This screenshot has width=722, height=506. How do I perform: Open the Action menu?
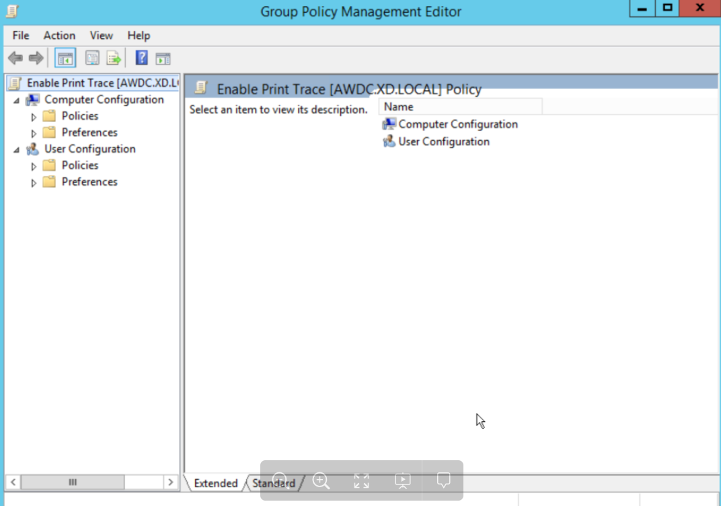[59, 35]
